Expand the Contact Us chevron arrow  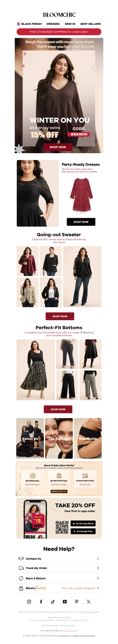98,559
